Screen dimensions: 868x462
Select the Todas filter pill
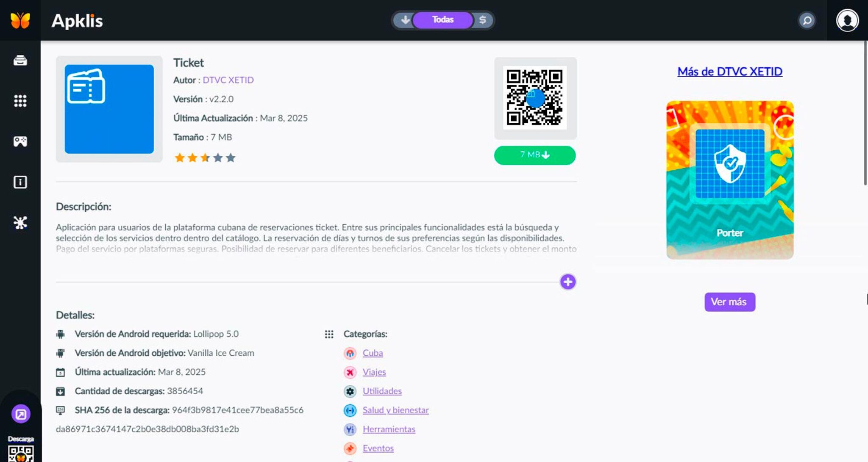442,20
